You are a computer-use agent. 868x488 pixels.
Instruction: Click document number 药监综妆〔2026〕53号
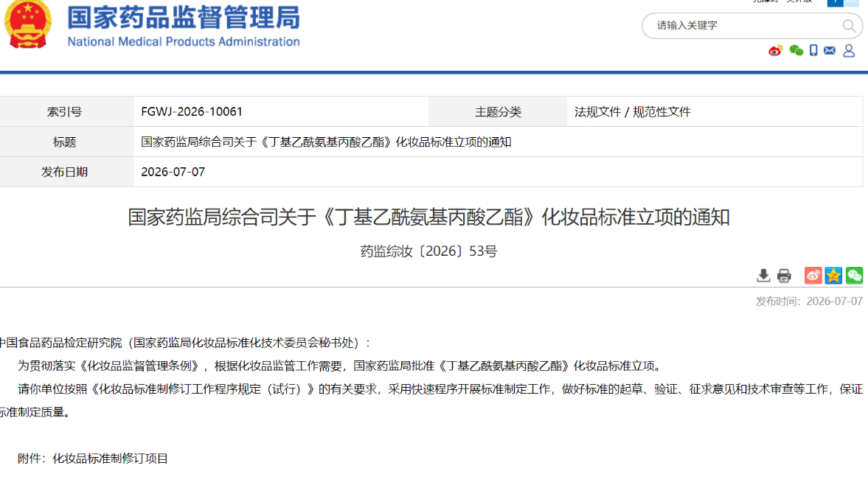(429, 251)
